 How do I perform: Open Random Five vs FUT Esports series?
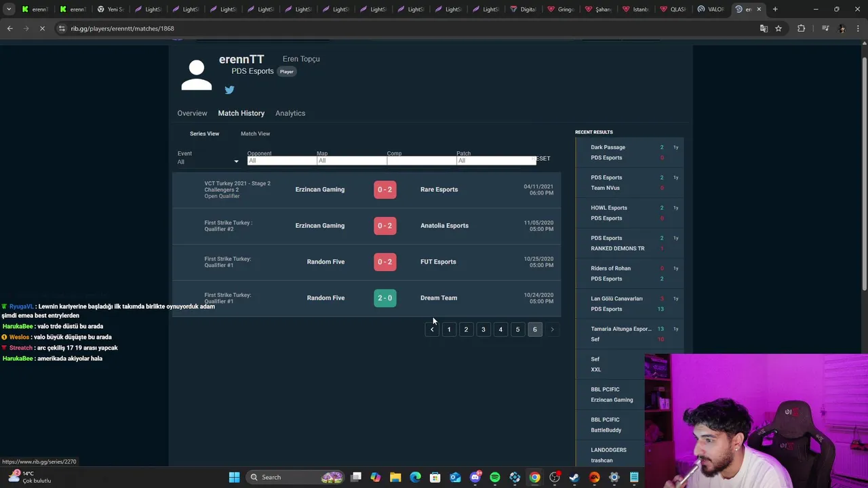point(366,262)
